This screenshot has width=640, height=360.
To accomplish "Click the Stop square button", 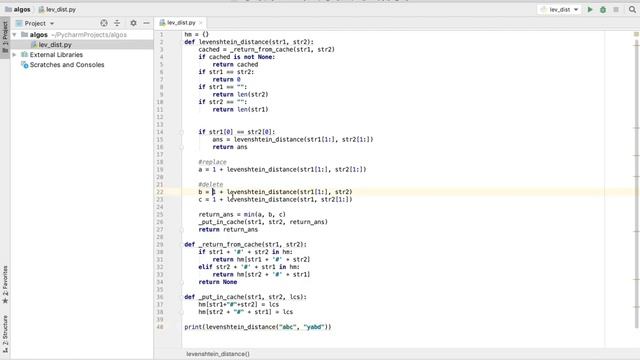I will (616, 9).
